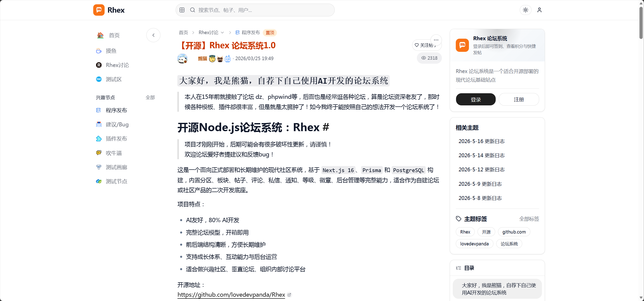Click 程序发布 breadcrumb link
Screen dimensions: 644x301
point(248,33)
